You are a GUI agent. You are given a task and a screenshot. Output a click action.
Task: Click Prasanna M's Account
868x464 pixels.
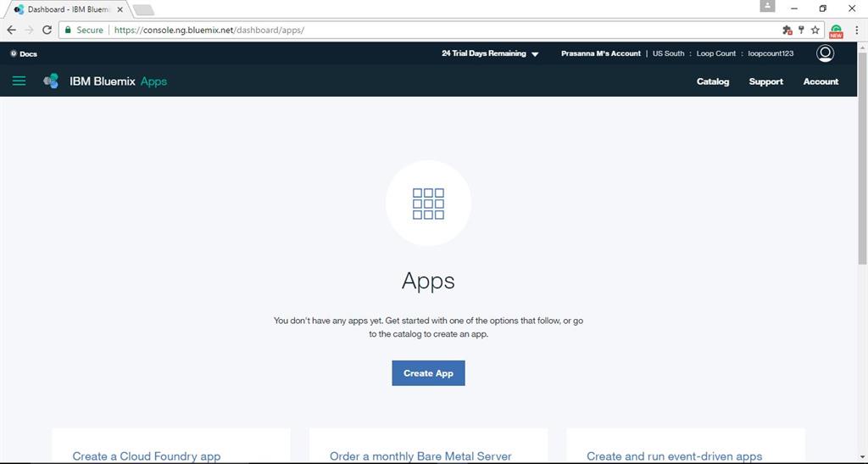601,53
